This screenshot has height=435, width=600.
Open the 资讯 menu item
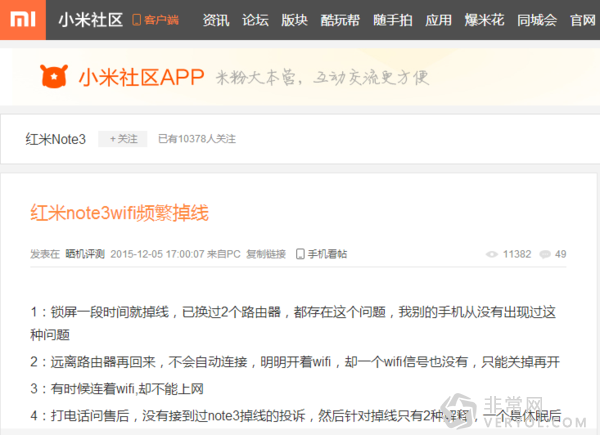(x=215, y=20)
